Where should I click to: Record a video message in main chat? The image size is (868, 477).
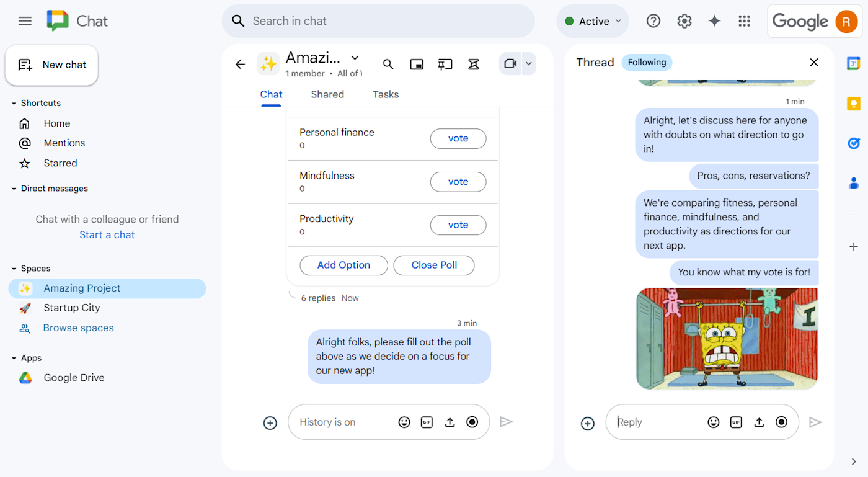(x=472, y=422)
